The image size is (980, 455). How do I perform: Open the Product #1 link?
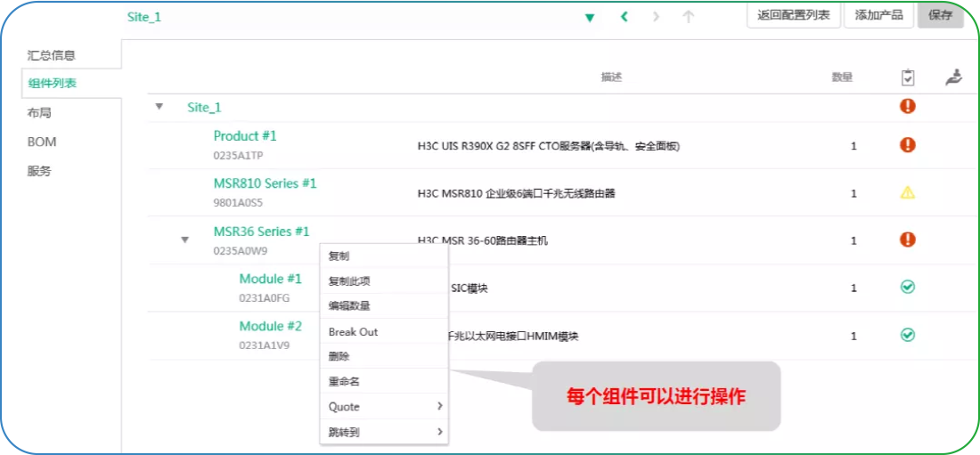(x=245, y=135)
